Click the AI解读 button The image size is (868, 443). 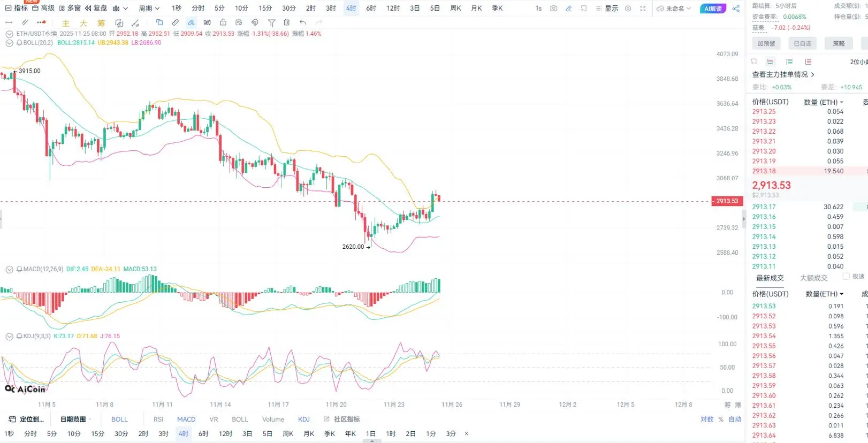[713, 9]
